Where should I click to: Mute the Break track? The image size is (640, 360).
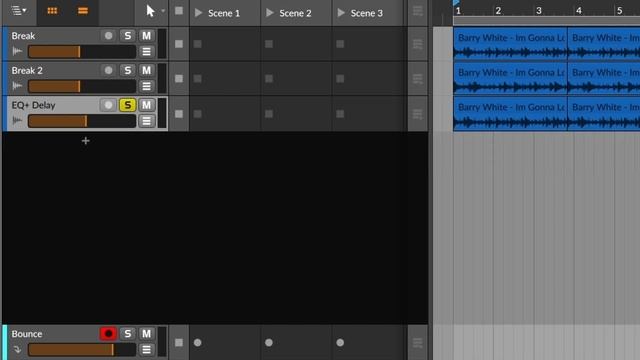(x=146, y=36)
